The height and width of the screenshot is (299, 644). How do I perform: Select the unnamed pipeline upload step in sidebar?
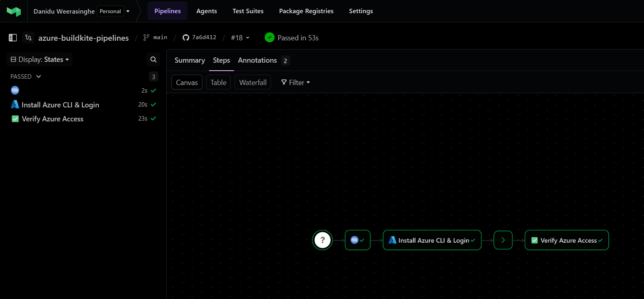[83, 91]
